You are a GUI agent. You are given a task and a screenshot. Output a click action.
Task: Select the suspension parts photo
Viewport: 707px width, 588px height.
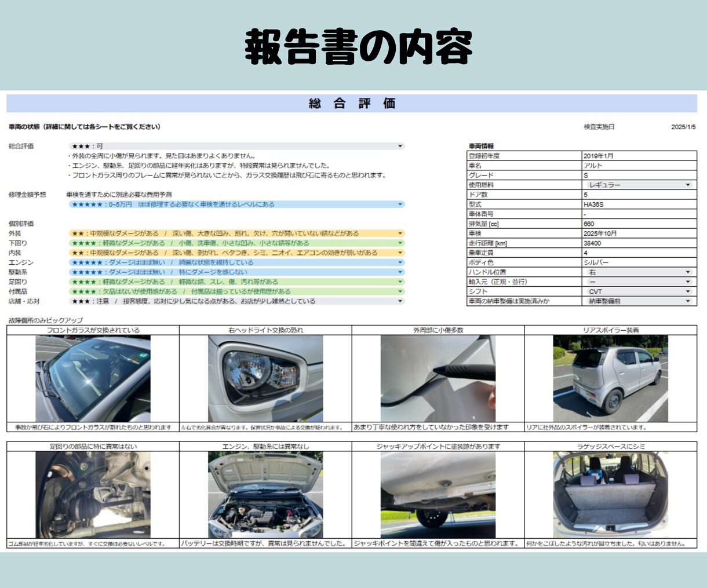(93, 495)
